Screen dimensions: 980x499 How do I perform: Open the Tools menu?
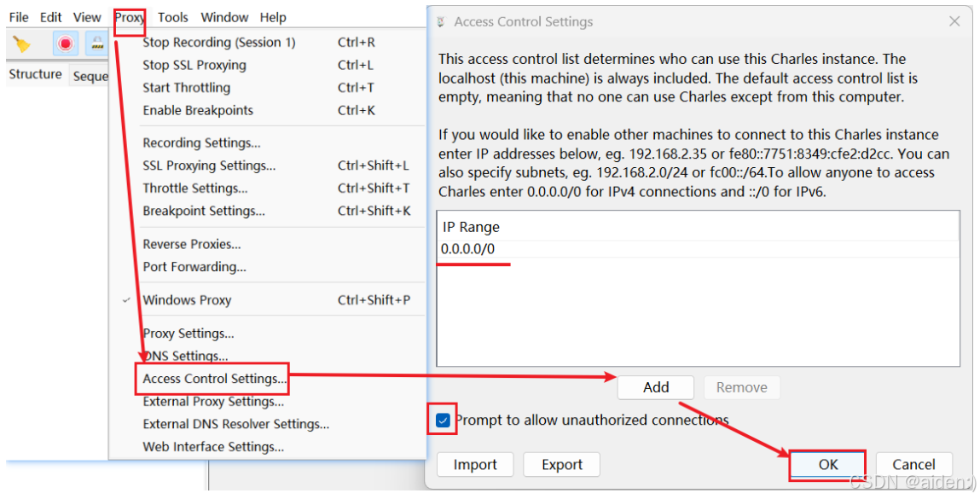tap(173, 18)
